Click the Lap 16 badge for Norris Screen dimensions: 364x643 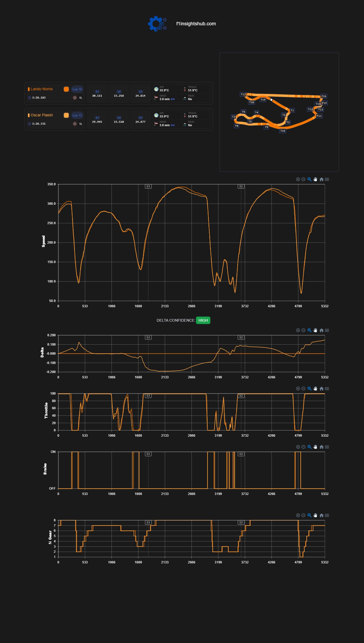(x=77, y=89)
